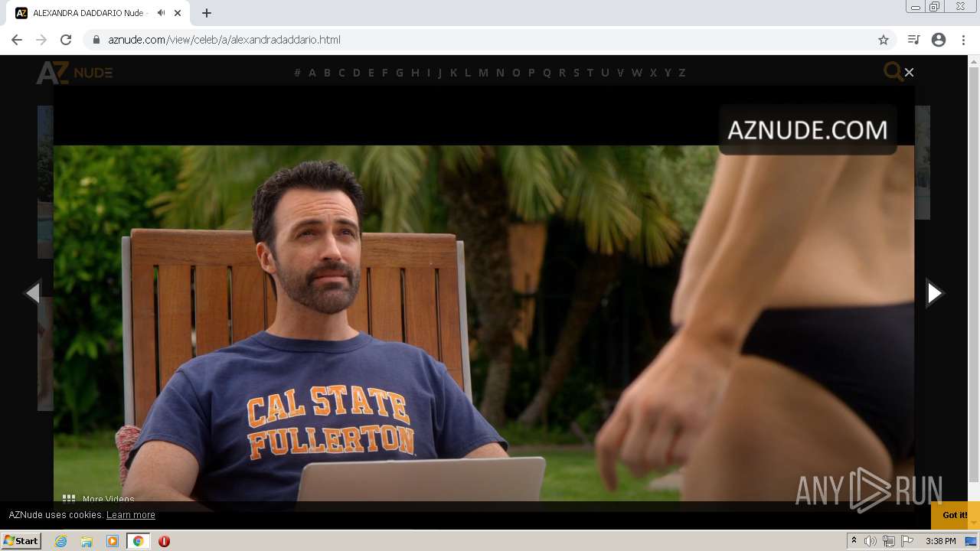Open the media control icon in toolbar
Image resolution: width=980 pixels, height=551 pixels.
point(913,40)
